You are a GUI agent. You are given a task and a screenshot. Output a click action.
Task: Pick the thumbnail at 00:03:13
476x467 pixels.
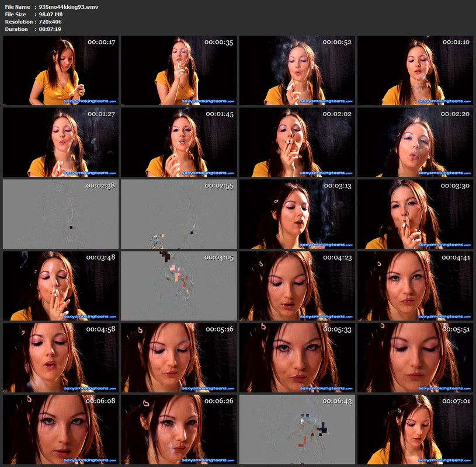click(297, 214)
